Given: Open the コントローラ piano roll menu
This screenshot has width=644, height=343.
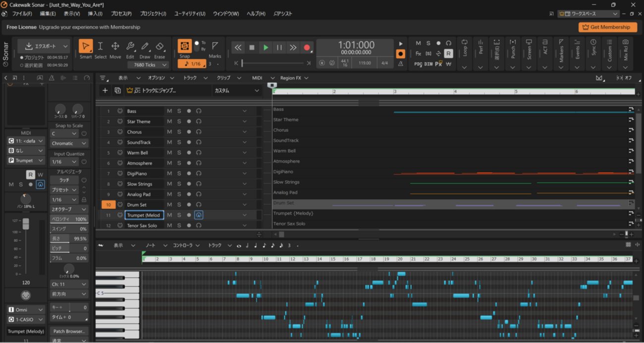Looking at the screenshot, I should point(186,245).
